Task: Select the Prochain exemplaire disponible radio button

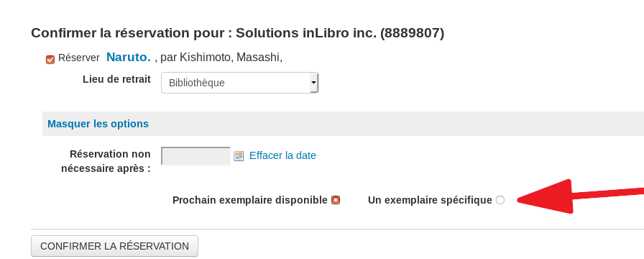Action: 336,200
